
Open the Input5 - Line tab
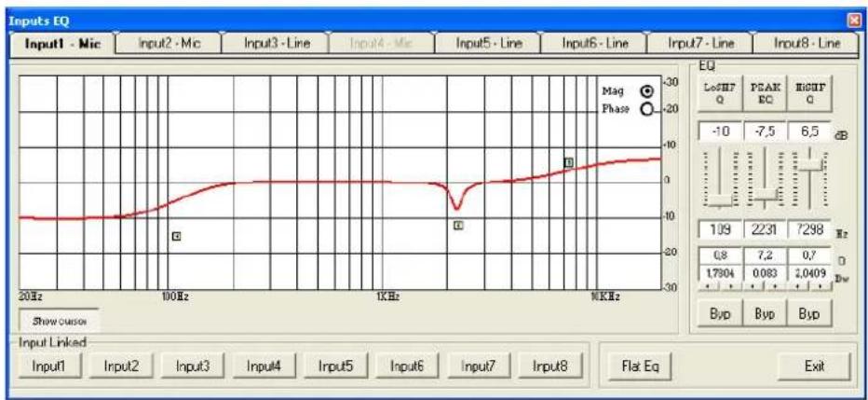pos(486,43)
